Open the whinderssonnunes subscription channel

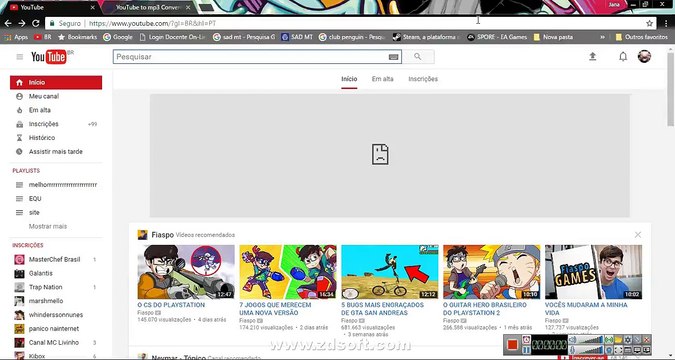tap(56, 315)
